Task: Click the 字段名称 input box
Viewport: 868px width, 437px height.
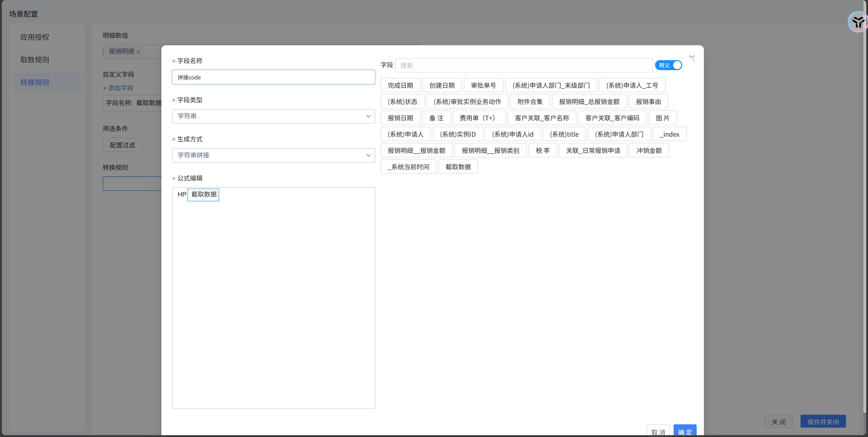Action: pyautogui.click(x=273, y=77)
